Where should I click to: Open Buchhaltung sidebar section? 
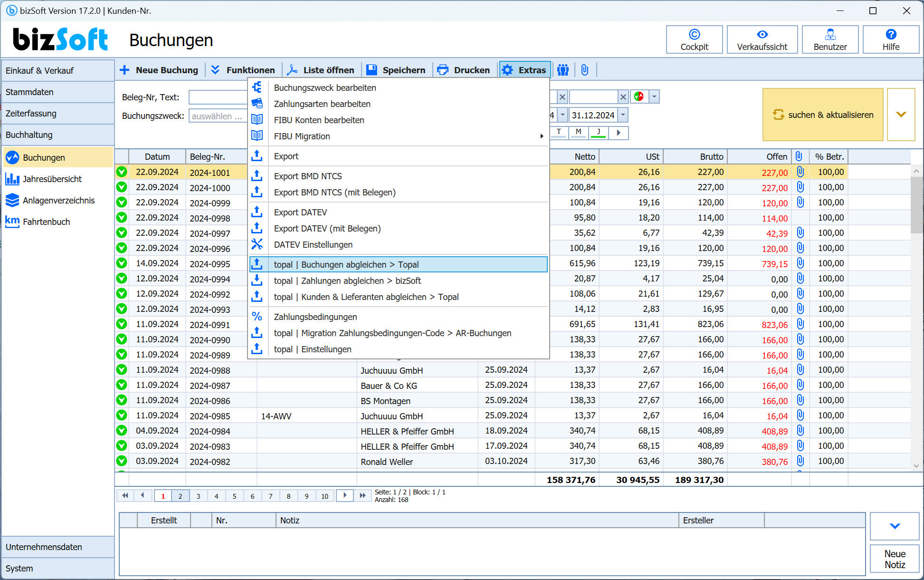(57, 135)
